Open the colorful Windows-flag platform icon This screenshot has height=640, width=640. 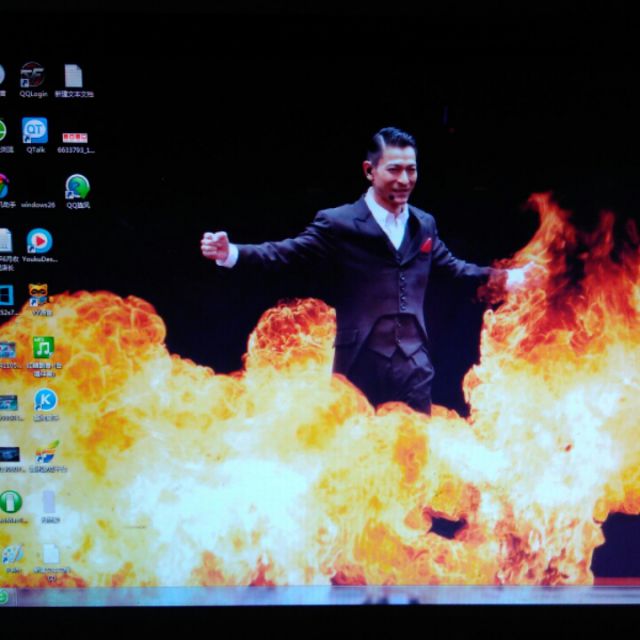coord(46,452)
